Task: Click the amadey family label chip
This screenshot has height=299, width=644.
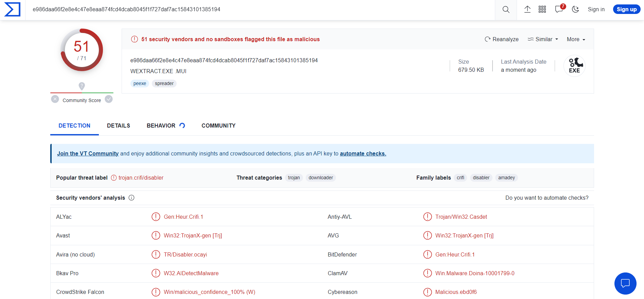Action: (506, 178)
